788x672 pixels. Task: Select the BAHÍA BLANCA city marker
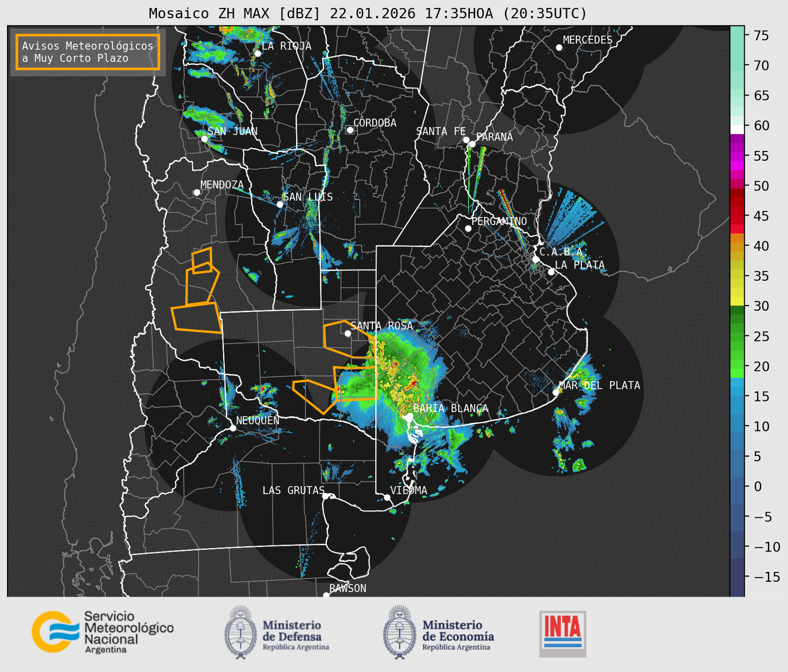click(409, 416)
